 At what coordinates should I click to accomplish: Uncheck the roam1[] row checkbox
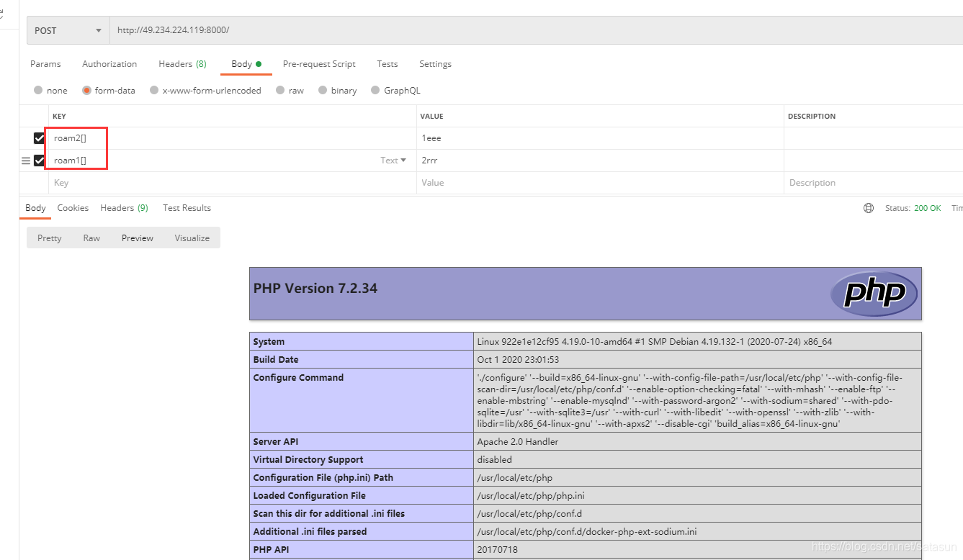40,161
